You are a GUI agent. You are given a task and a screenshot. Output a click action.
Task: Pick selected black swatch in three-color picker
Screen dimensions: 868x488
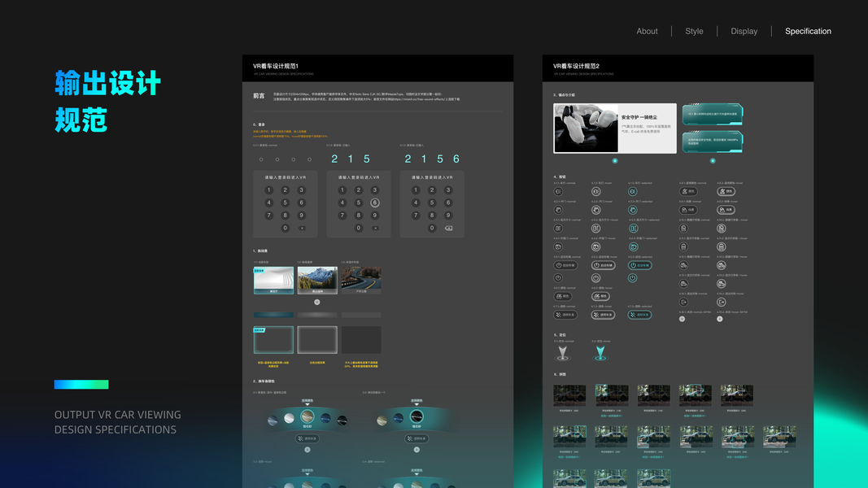(x=417, y=416)
